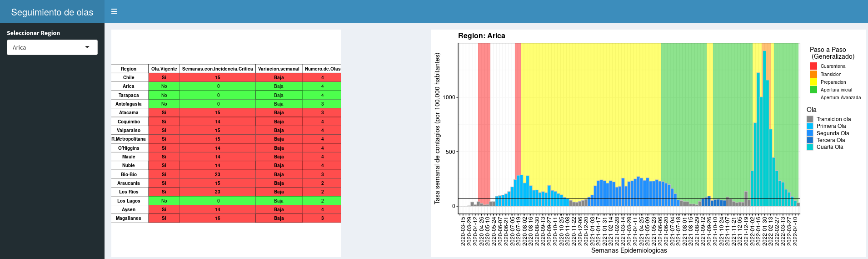868x259 pixels.
Task: Click the Ola.Vigente column header
Action: 164,69
